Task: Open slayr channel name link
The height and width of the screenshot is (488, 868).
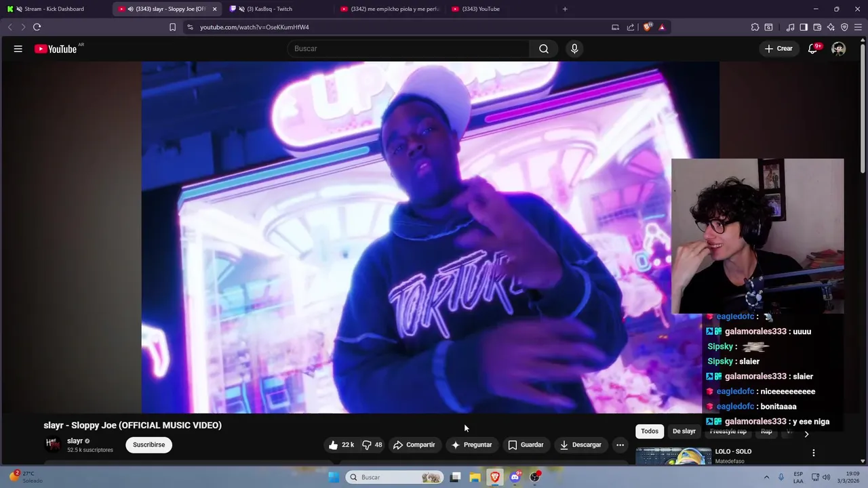Action: tap(75, 441)
